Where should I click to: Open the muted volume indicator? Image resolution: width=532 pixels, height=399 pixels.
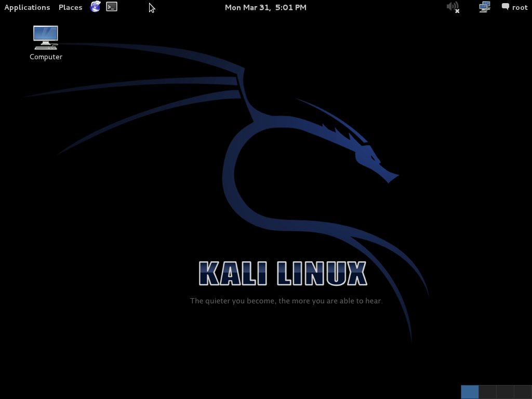point(453,7)
